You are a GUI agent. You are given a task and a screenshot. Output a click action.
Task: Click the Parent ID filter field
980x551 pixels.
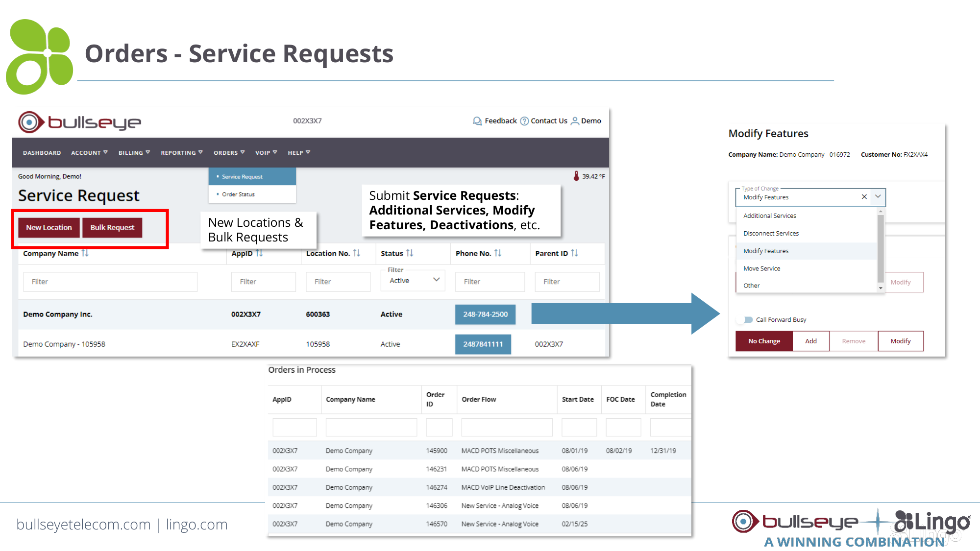point(567,282)
